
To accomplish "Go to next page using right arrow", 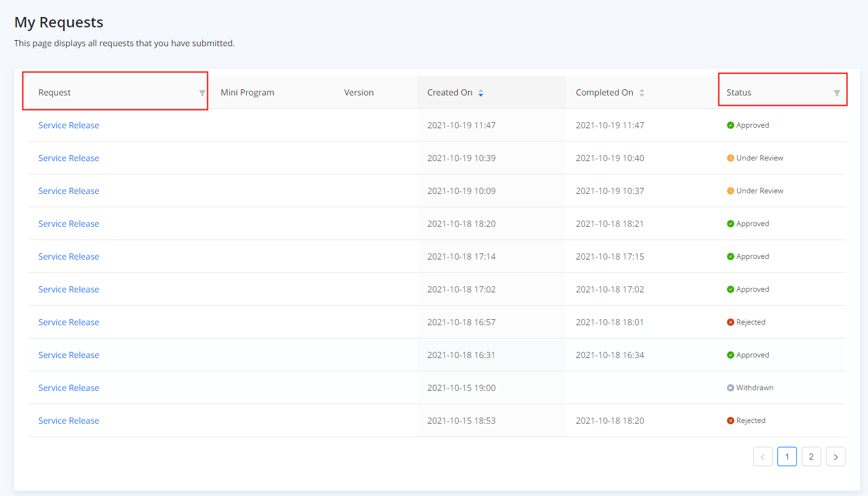I will coord(835,456).
